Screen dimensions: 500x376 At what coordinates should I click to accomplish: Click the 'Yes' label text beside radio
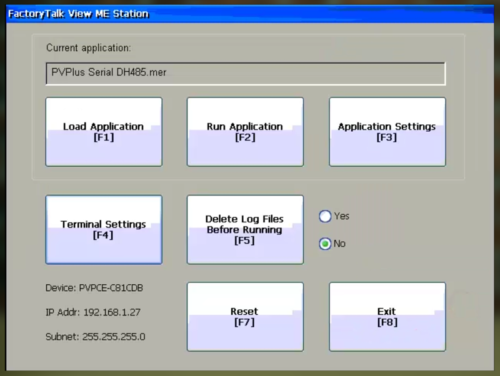tap(342, 216)
